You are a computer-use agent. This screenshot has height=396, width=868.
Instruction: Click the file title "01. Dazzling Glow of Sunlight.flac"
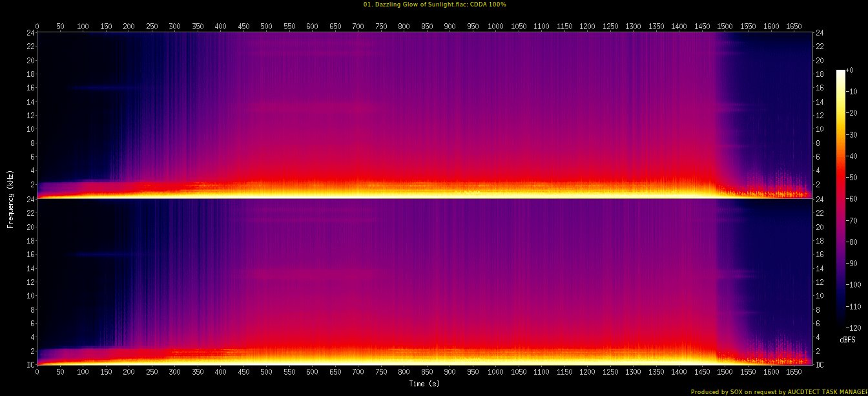[x=411, y=5]
